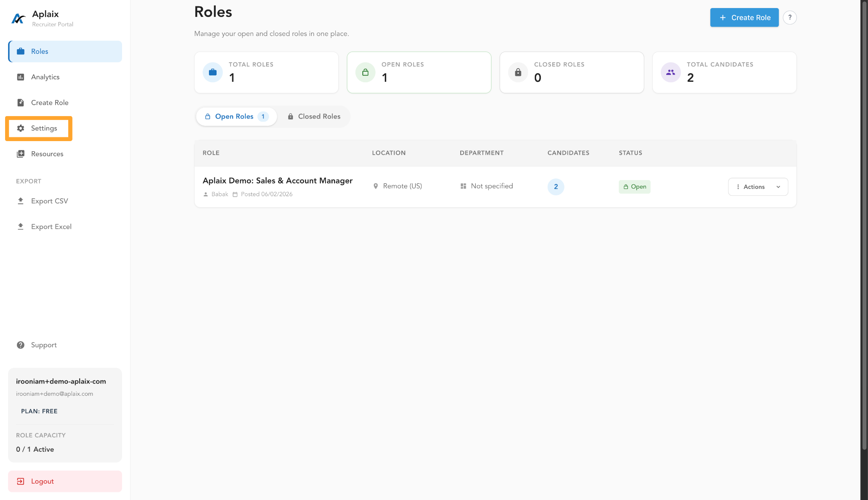Click the 'irooniam+demo-aplaix-com' account name
868x500 pixels.
coord(61,381)
